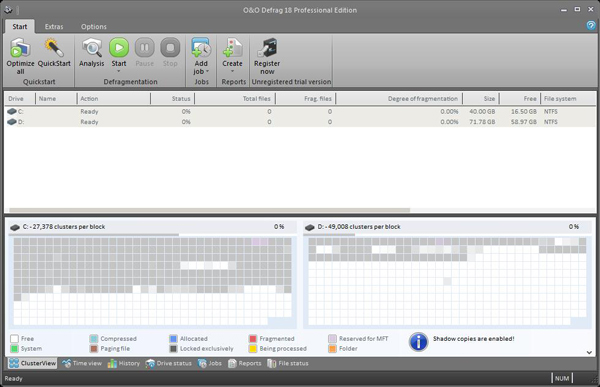Viewport: 600px width, 387px height.
Task: Click drive icon in D: cluster header
Action: pyautogui.click(x=310, y=227)
